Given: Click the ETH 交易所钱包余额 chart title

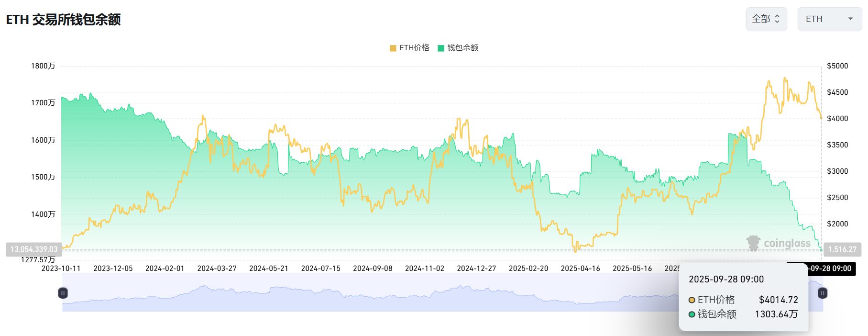Looking at the screenshot, I should tap(63, 20).
